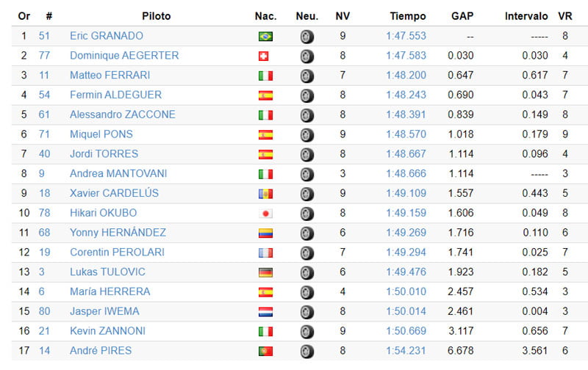Open lap time 1:48.570 of Miquel Pons
Viewport: 588px width, 370px height.
406,134
